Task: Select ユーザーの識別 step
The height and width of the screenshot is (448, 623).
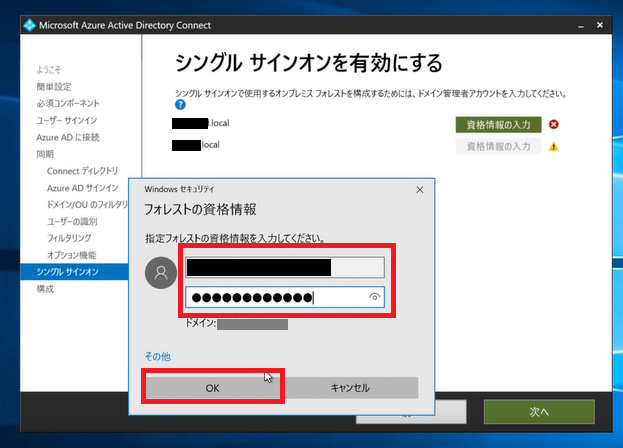Action: pyautogui.click(x=72, y=221)
